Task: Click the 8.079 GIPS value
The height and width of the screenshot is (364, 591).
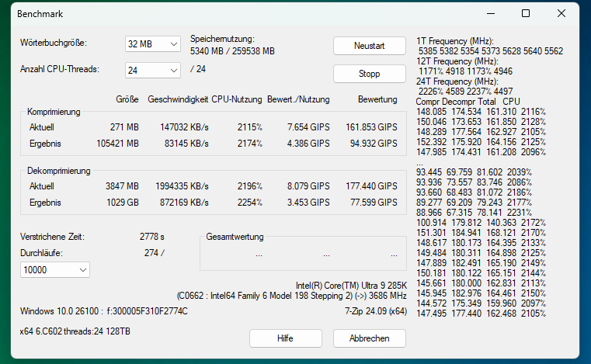Action: click(308, 185)
